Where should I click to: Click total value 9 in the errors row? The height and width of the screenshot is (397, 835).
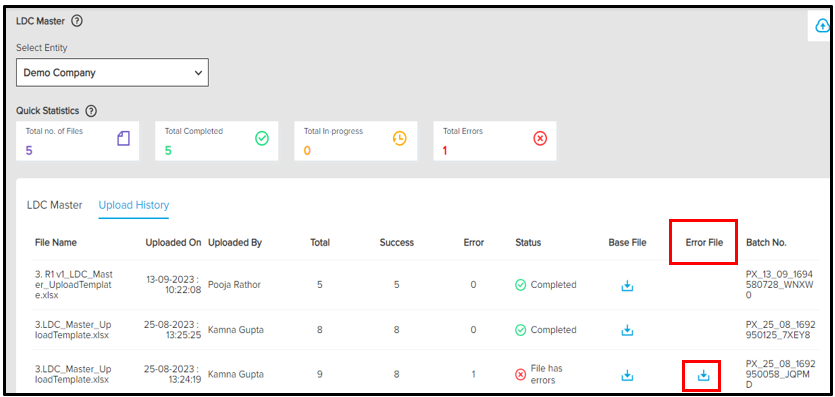pos(320,375)
